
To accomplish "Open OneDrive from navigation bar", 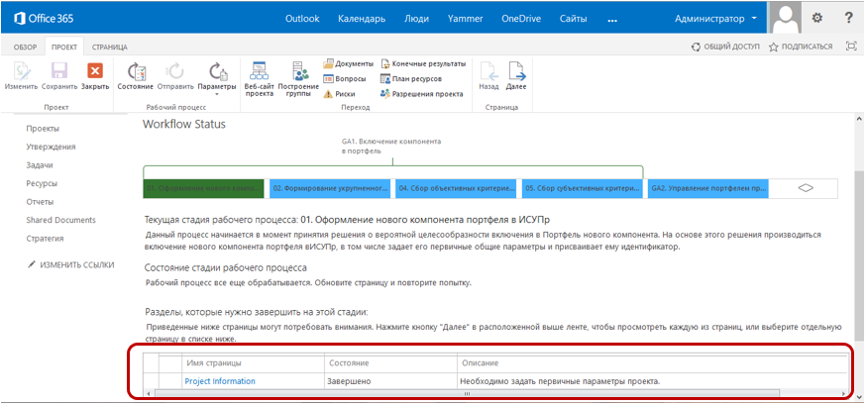I will 521,18.
